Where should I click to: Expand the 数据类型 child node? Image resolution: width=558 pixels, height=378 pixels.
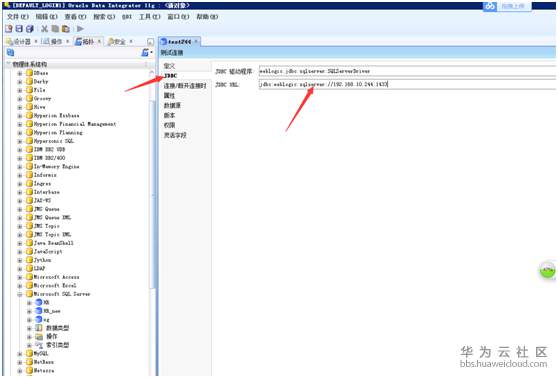pyautogui.click(x=30, y=328)
